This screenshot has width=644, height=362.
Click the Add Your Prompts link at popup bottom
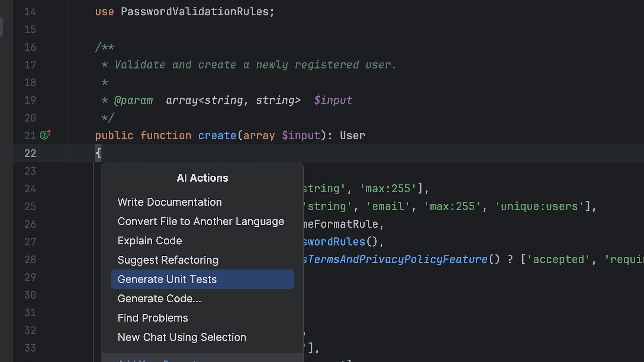pos(158,360)
